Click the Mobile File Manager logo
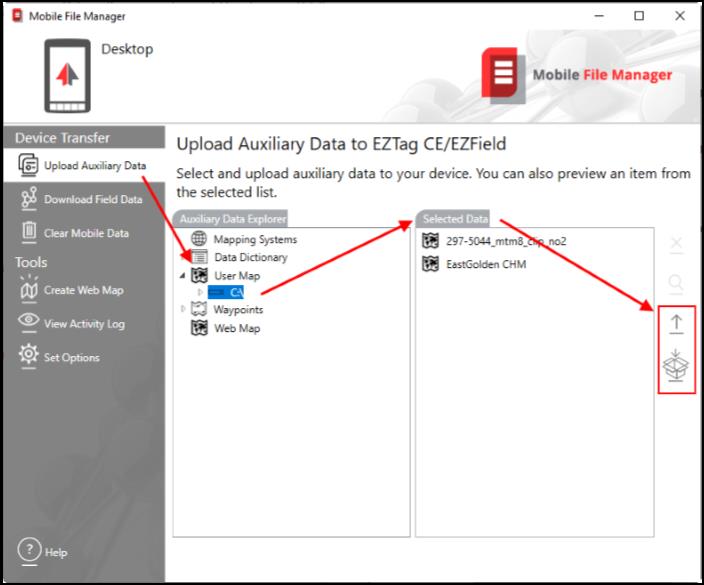This screenshot has height=585, width=704. (576, 75)
